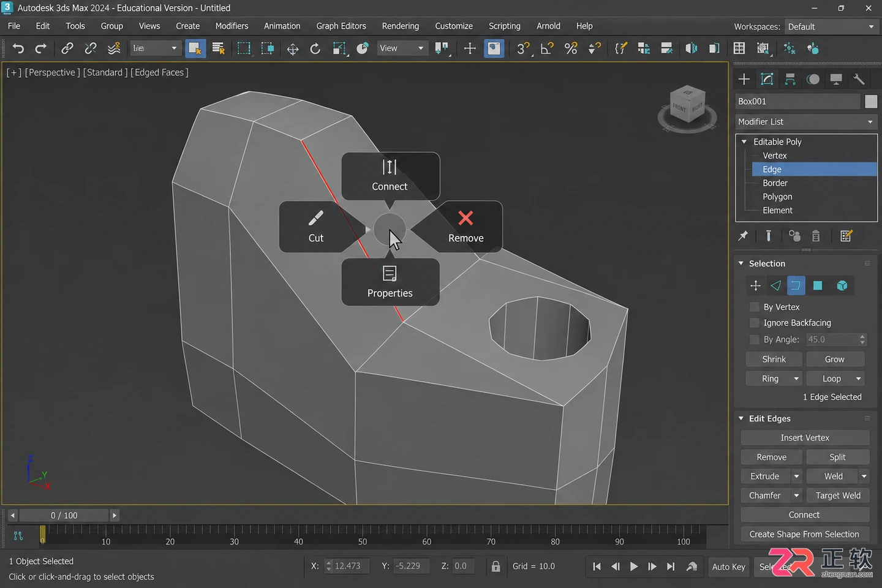Viewport: 882px width, 588px height.
Task: Open the Motion command panel tab
Action: [813, 79]
